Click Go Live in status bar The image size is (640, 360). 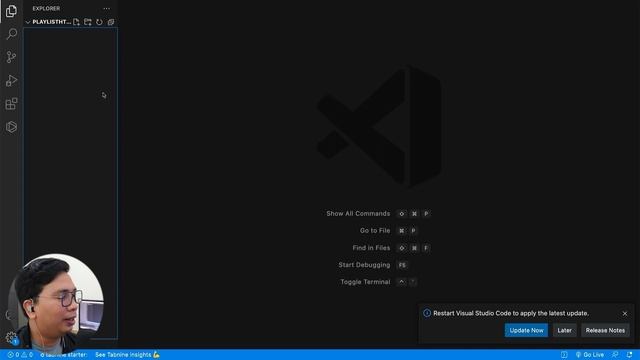pos(589,355)
